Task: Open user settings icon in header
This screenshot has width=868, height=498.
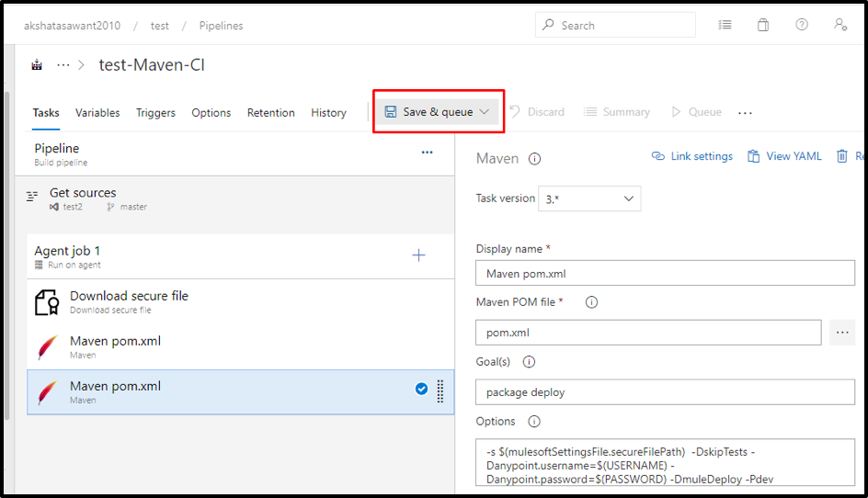Action: (840, 25)
